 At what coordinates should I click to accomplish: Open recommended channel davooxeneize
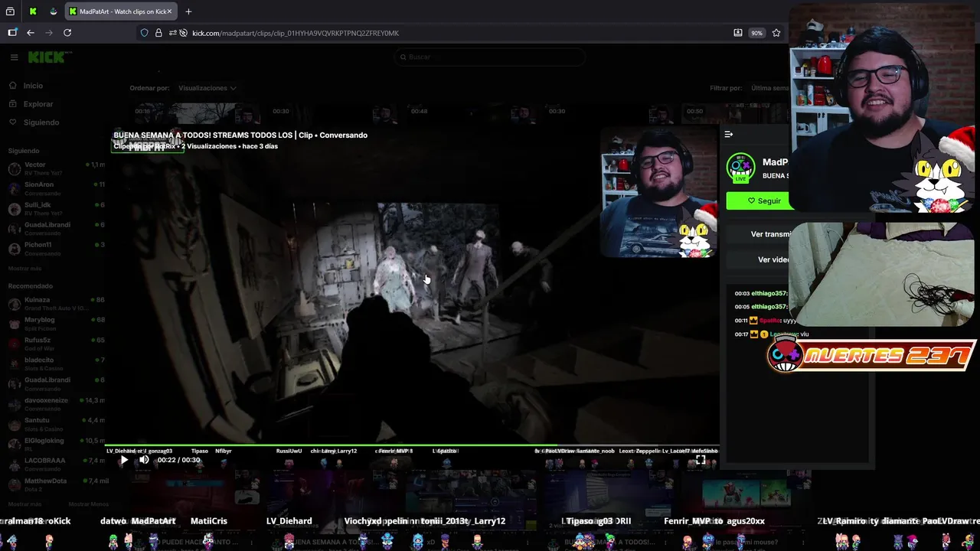pos(55,403)
